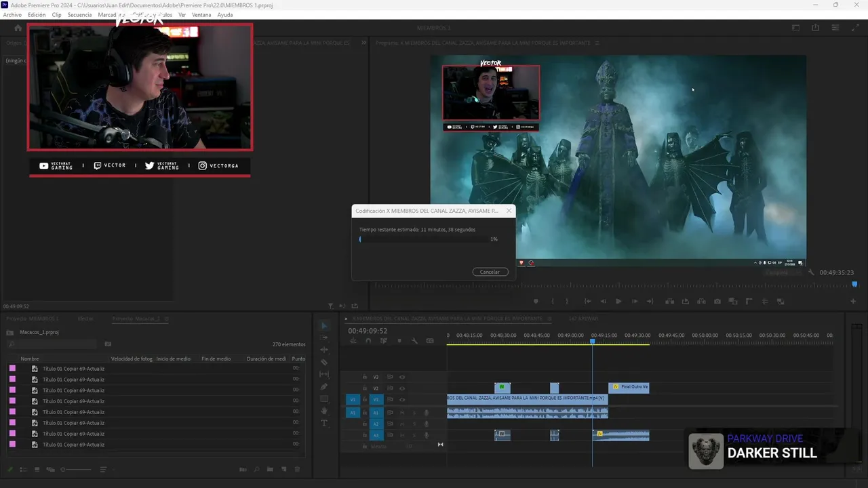Select the Slip tool
The height and width of the screenshot is (488, 868).
coord(324,374)
